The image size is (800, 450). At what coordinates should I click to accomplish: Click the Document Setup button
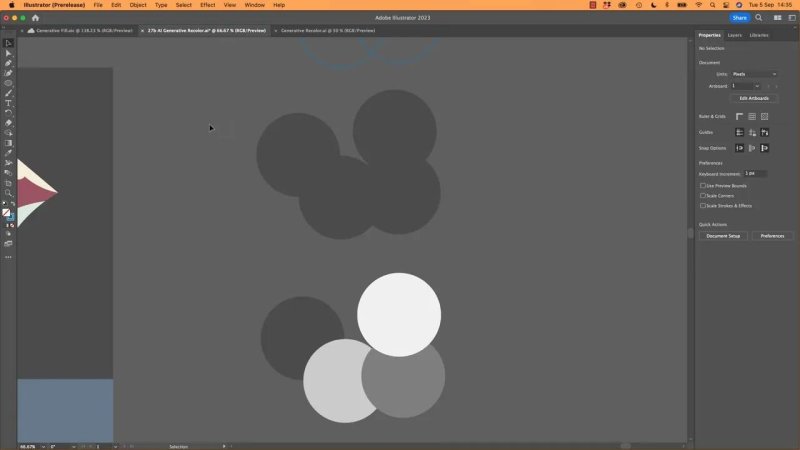(723, 236)
